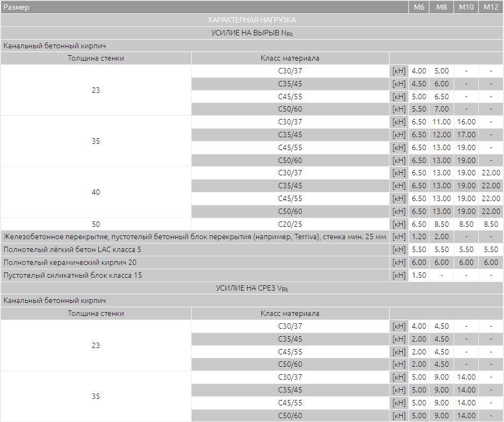This screenshot has height=422, width=504.
Task: Click wall thickness 35 in the shear table
Action: click(x=96, y=396)
